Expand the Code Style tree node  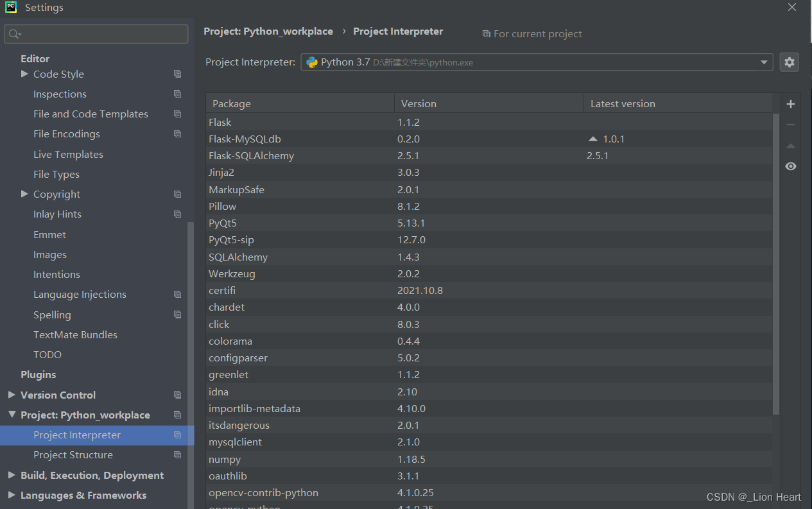click(x=24, y=74)
